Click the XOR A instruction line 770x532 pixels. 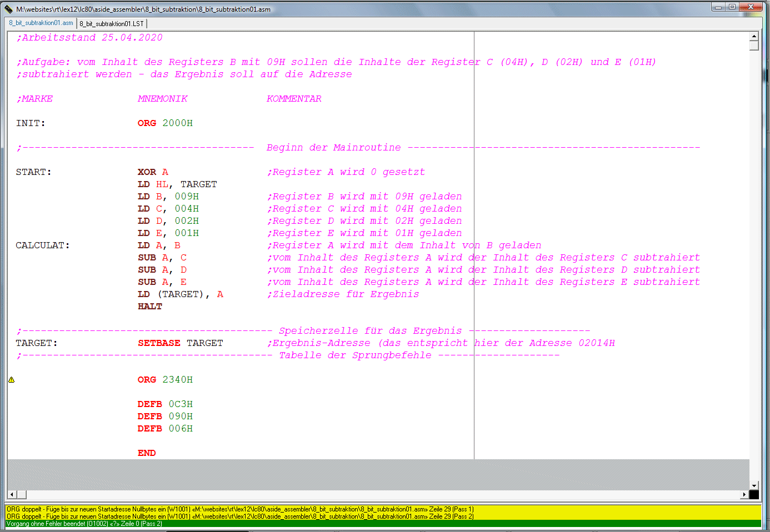pos(153,172)
